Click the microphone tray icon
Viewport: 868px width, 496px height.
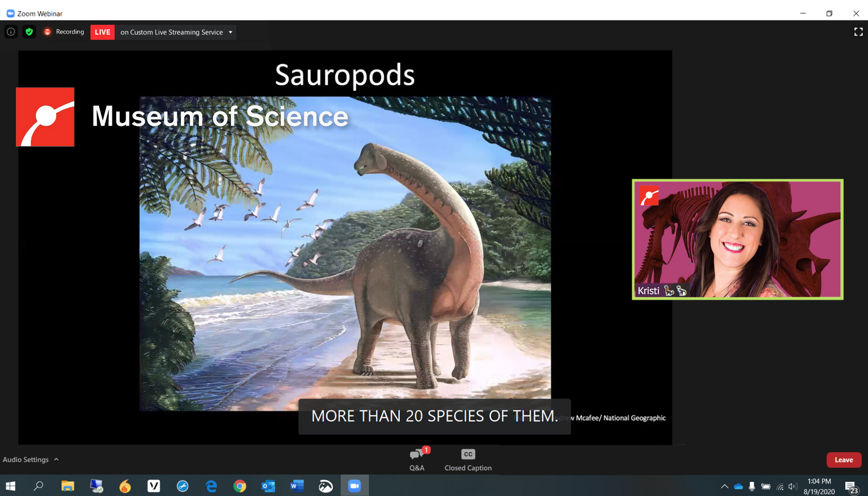pyautogui.click(x=752, y=486)
